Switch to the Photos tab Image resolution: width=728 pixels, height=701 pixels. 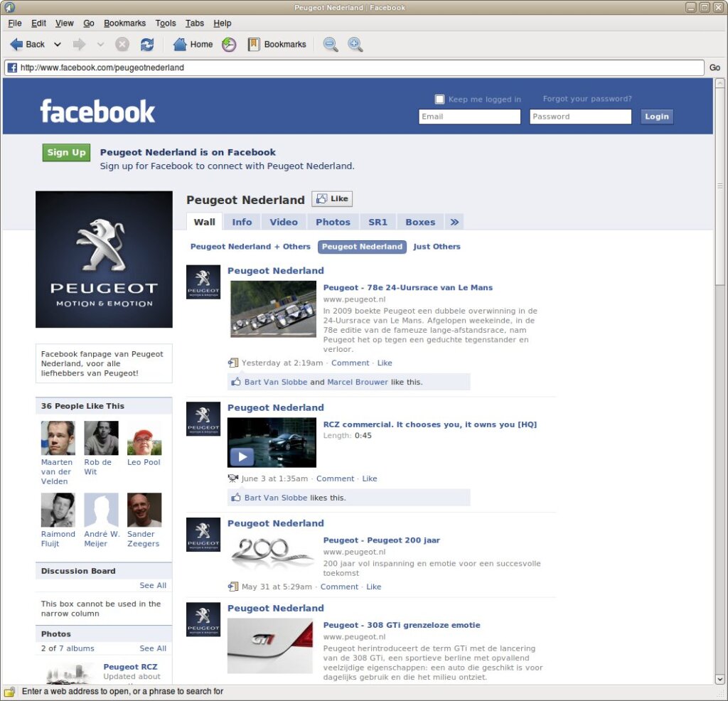click(x=333, y=222)
